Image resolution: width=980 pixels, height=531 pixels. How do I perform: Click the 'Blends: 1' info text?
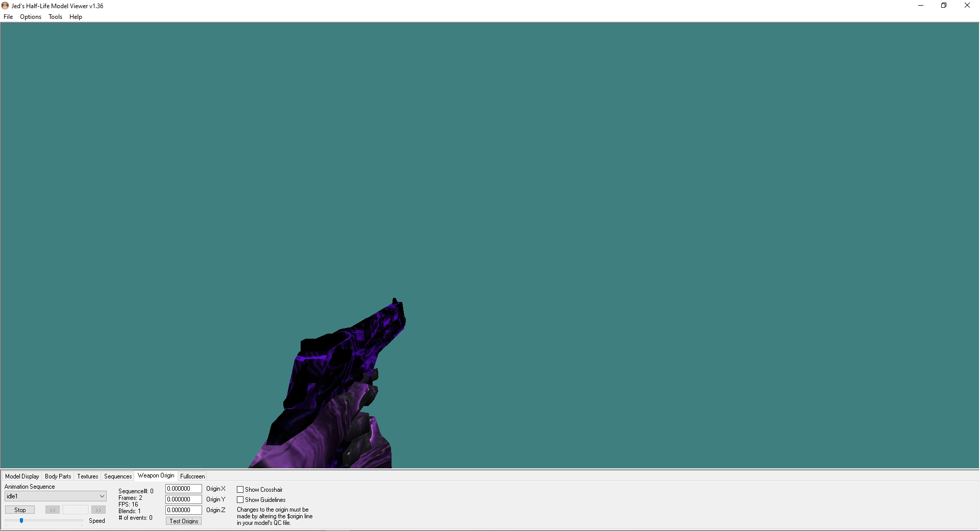click(x=130, y=511)
